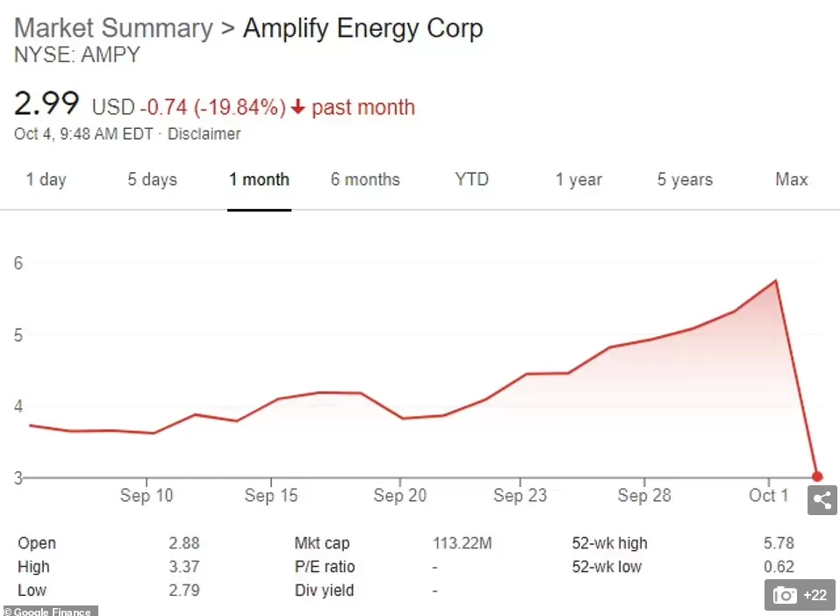Click the Mkt cap value 113.22M
The width and height of the screenshot is (840, 616).
(x=463, y=543)
